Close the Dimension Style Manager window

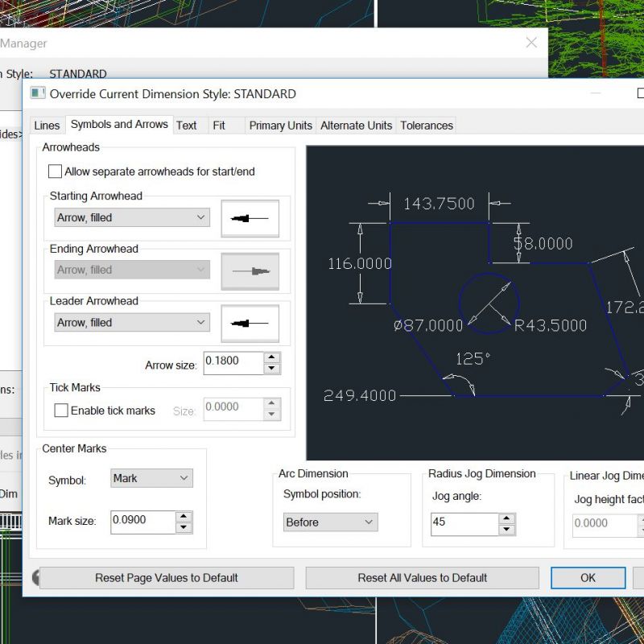531,43
